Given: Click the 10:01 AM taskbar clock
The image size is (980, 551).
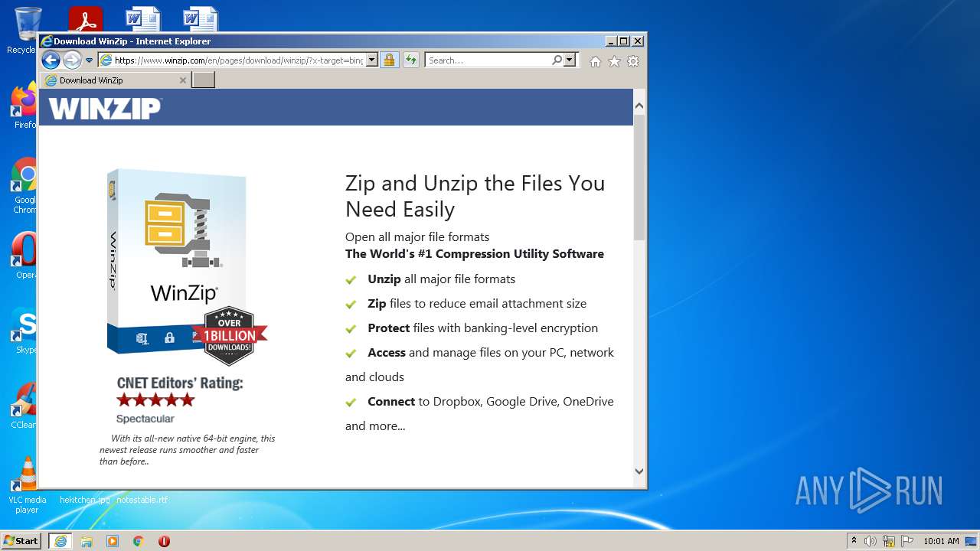Looking at the screenshot, I should click(x=941, y=541).
